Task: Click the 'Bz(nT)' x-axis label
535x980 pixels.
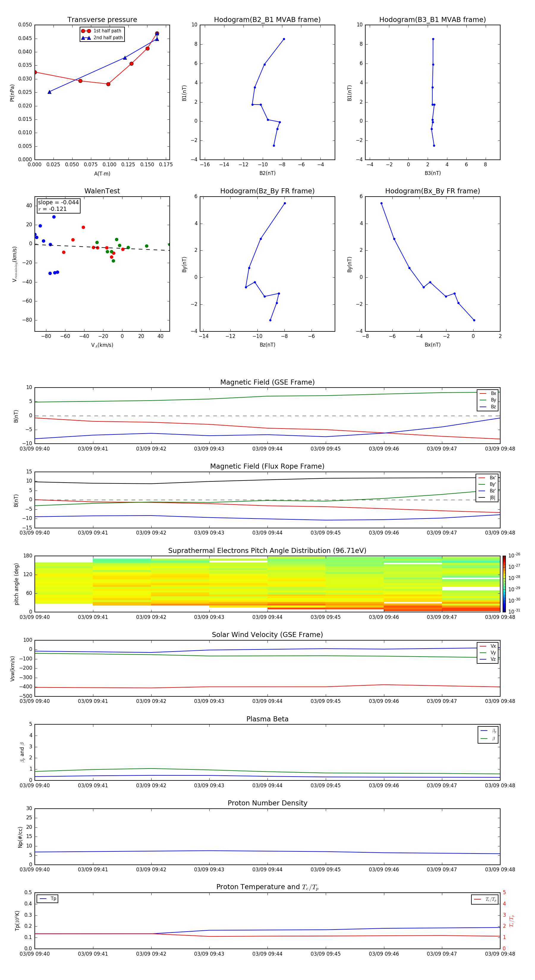Action: [x=267, y=345]
